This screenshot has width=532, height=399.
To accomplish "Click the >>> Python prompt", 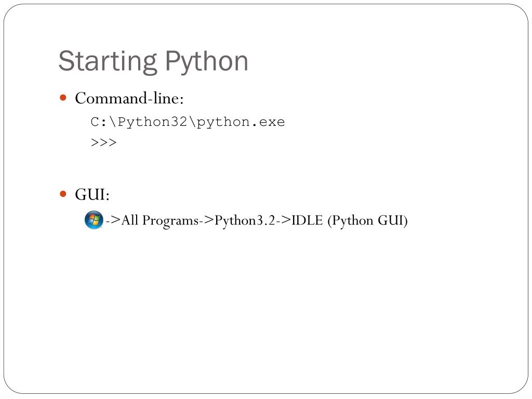I will point(103,142).
